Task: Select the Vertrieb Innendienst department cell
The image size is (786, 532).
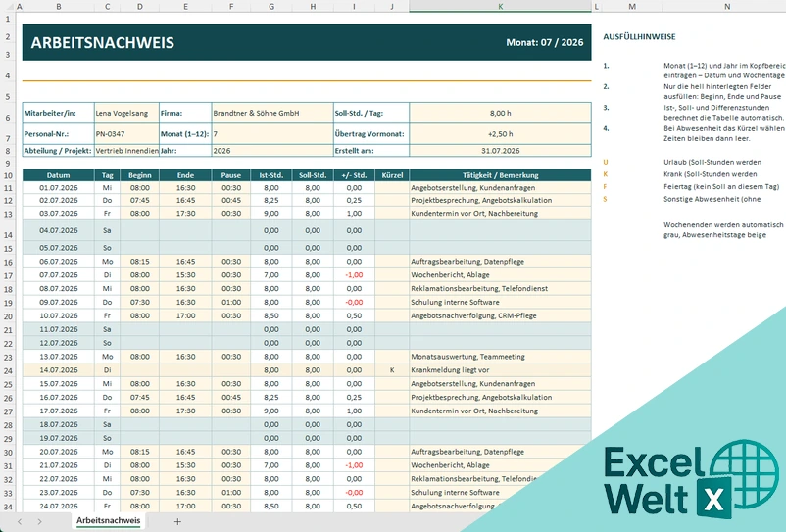Action: coord(126,151)
